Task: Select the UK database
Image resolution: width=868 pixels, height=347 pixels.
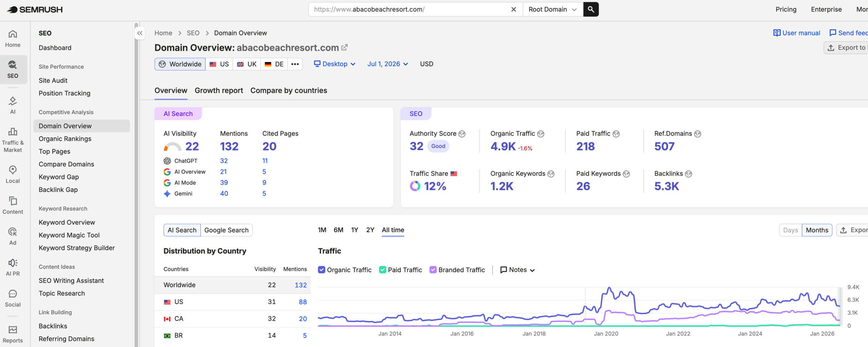Action: [x=247, y=64]
